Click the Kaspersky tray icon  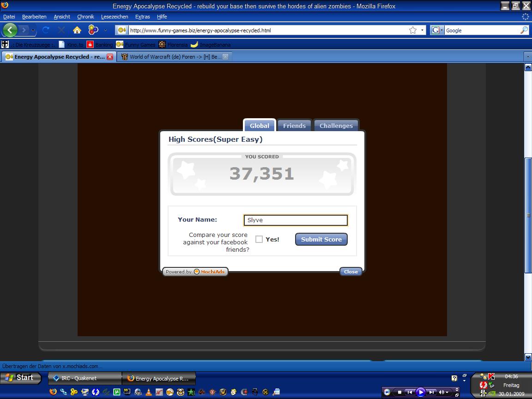click(491, 376)
